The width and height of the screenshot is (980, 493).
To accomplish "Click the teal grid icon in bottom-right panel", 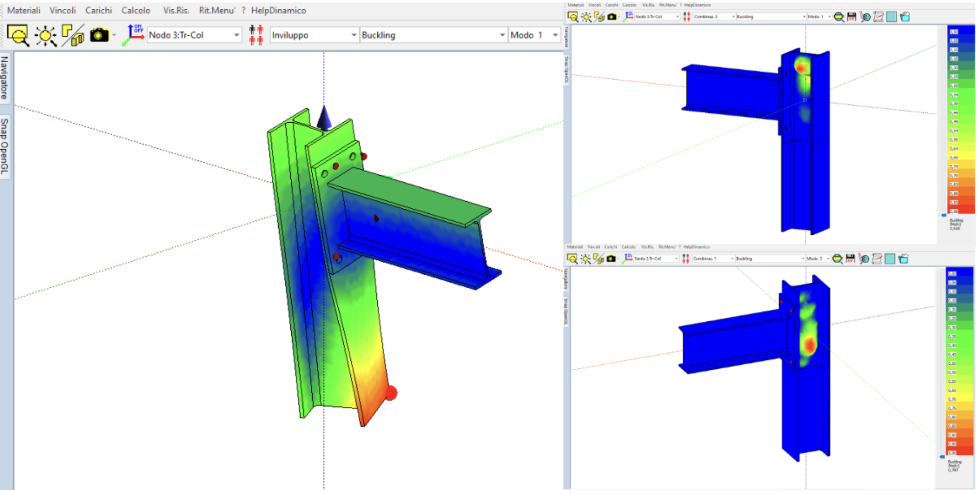I will pyautogui.click(x=890, y=259).
